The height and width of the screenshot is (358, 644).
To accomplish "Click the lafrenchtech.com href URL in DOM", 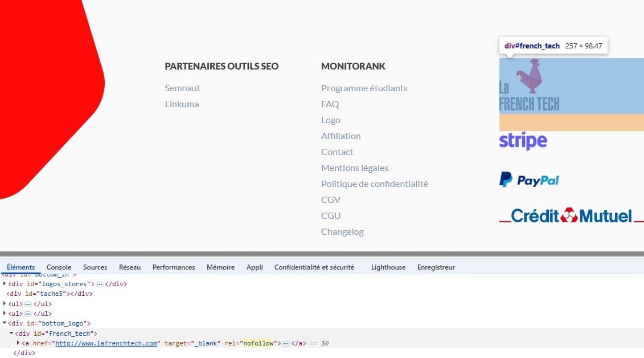I will pyautogui.click(x=106, y=343).
